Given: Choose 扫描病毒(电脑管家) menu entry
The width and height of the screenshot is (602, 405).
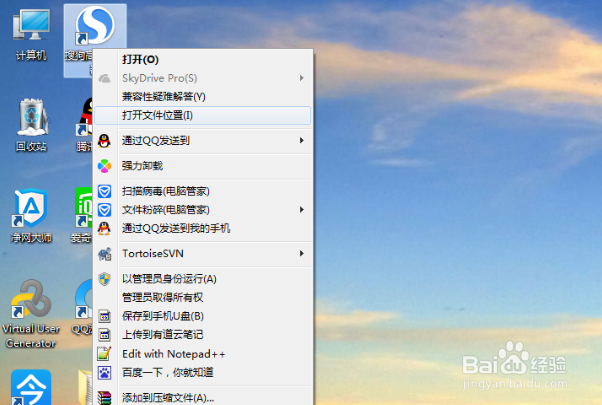Looking at the screenshot, I should (x=203, y=191).
